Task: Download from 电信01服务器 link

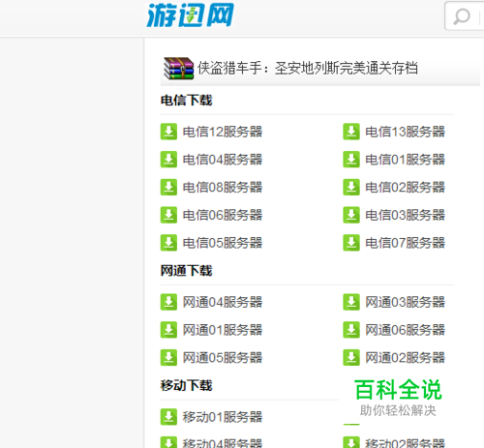Action: [x=406, y=160]
